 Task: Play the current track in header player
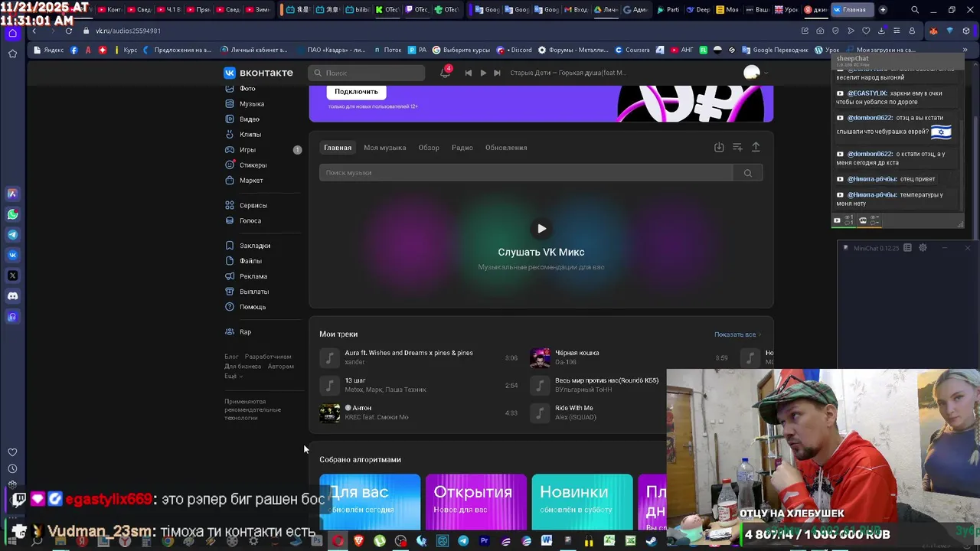(483, 73)
